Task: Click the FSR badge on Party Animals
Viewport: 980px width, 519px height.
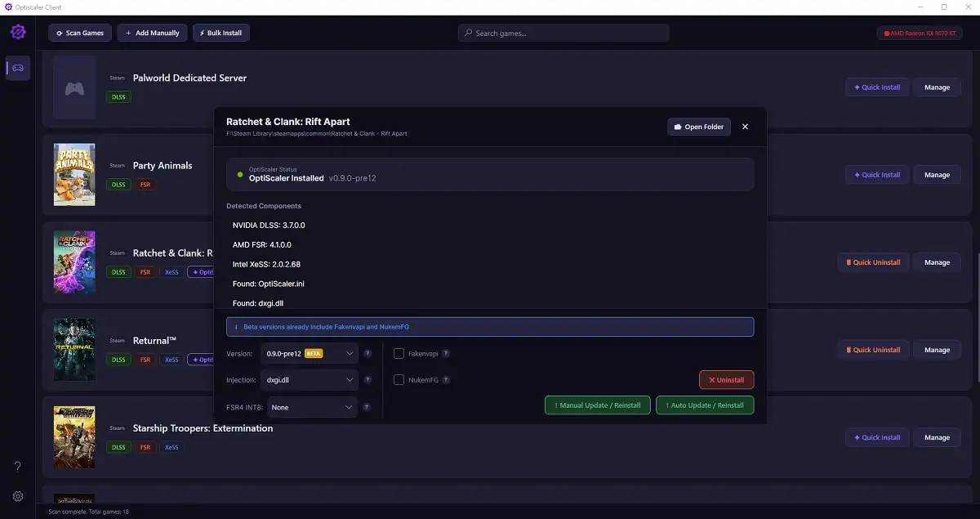Action: [x=145, y=185]
